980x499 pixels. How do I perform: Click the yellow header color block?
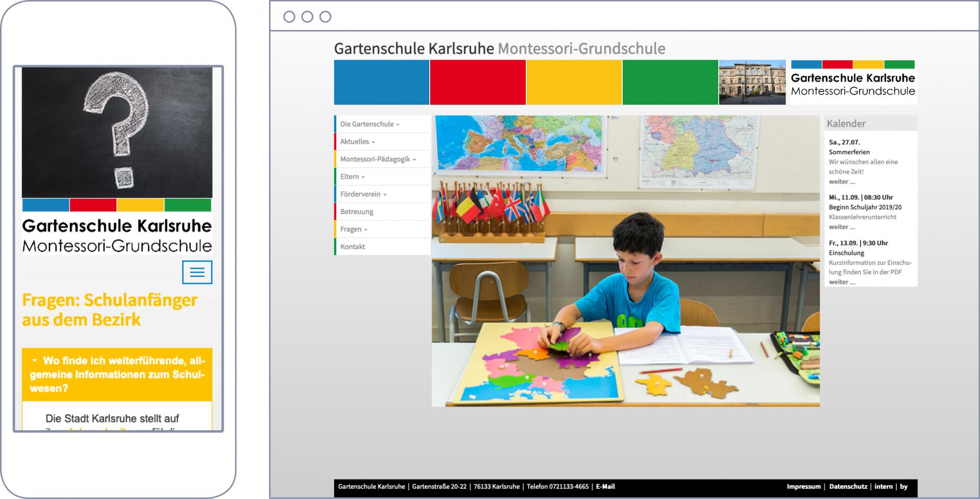pos(574,82)
